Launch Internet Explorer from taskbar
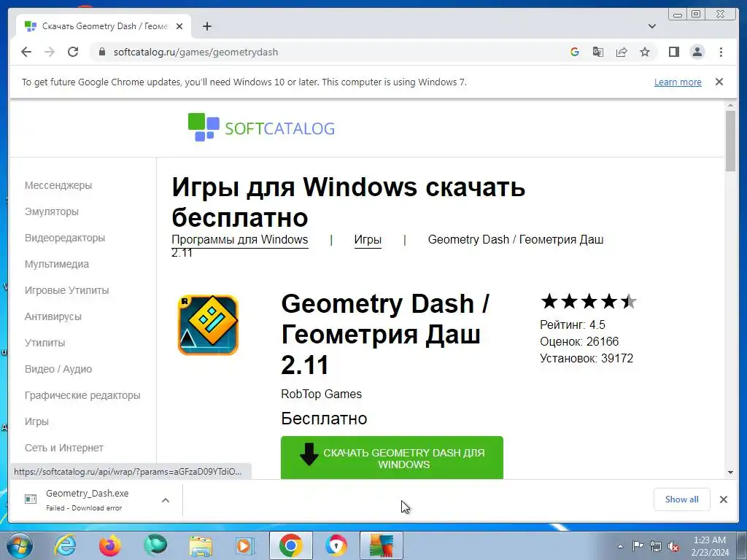This screenshot has height=560, width=747. (x=65, y=545)
